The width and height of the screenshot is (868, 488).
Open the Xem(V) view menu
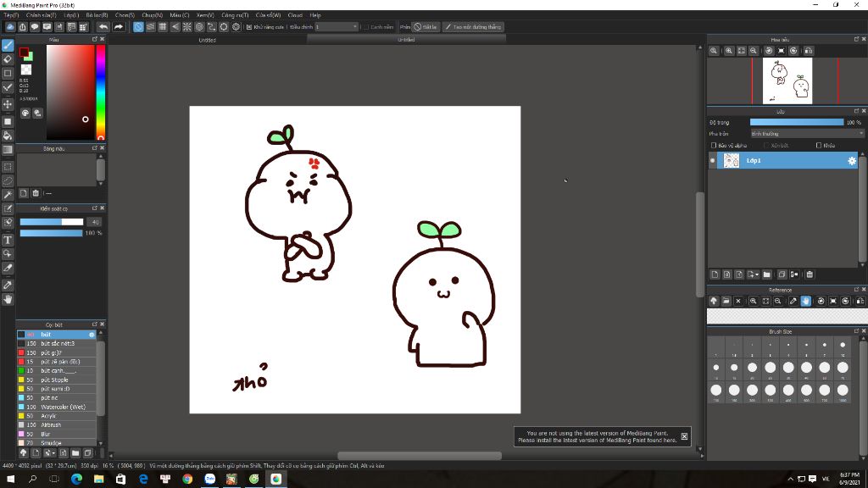click(x=205, y=15)
